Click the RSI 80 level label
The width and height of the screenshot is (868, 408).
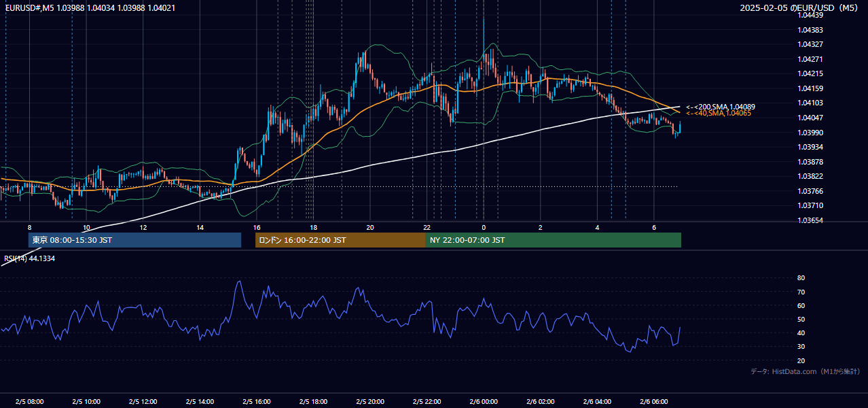click(801, 278)
